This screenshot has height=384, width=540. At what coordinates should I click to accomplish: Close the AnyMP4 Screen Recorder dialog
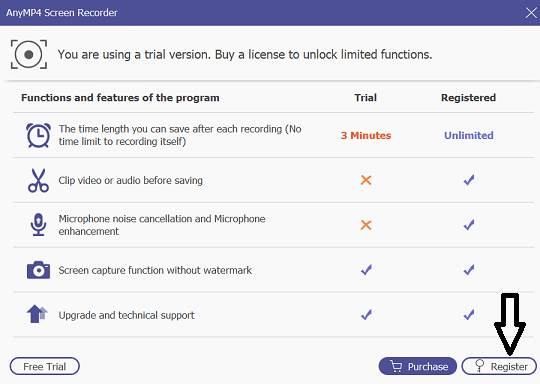pyautogui.click(x=531, y=13)
